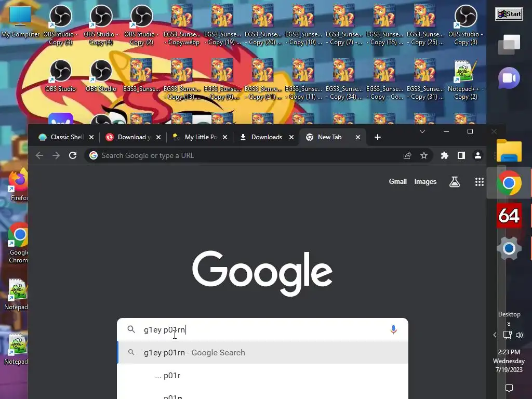Select 'g1ey p01rn - Google Search' suggestion
Screen dimensions: 532x399
(x=262, y=353)
